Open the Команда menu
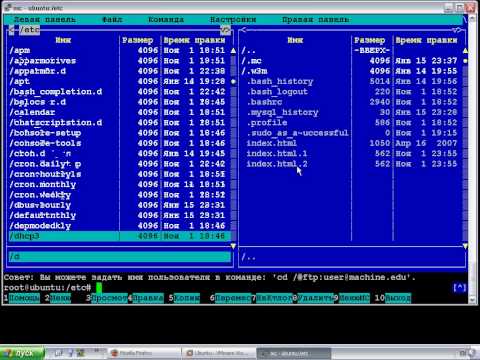 point(166,19)
